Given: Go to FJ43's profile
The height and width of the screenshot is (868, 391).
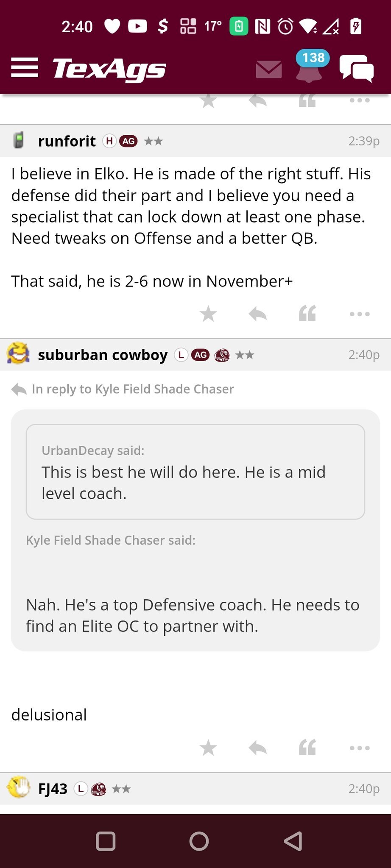Looking at the screenshot, I should [53, 789].
